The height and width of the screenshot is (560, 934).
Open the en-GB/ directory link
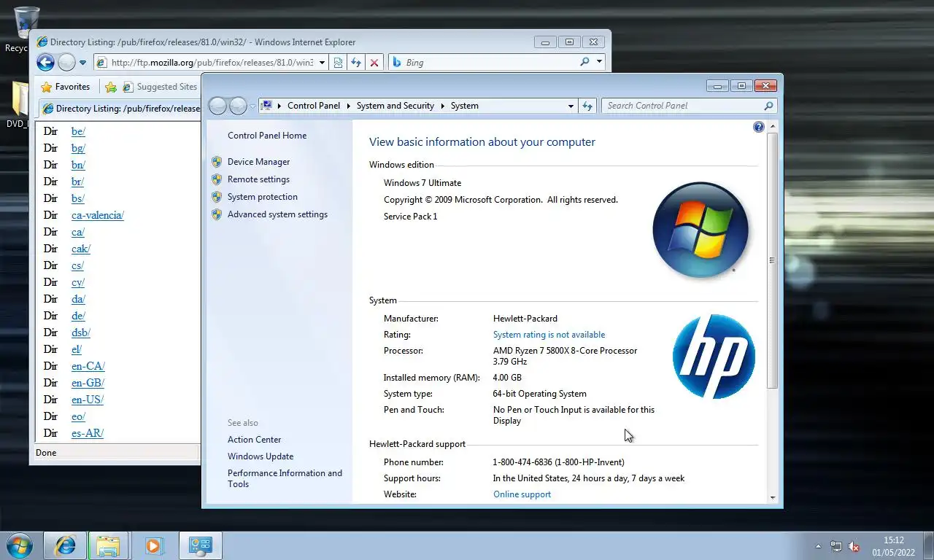pyautogui.click(x=88, y=383)
